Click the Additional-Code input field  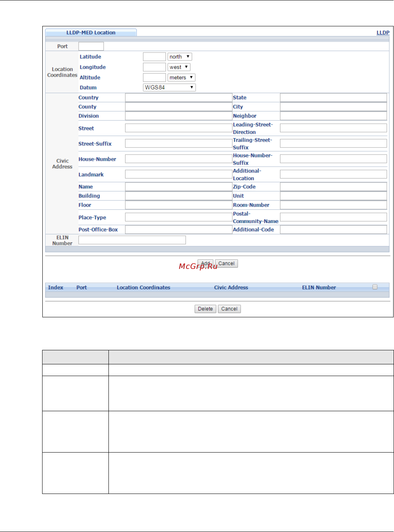333,230
